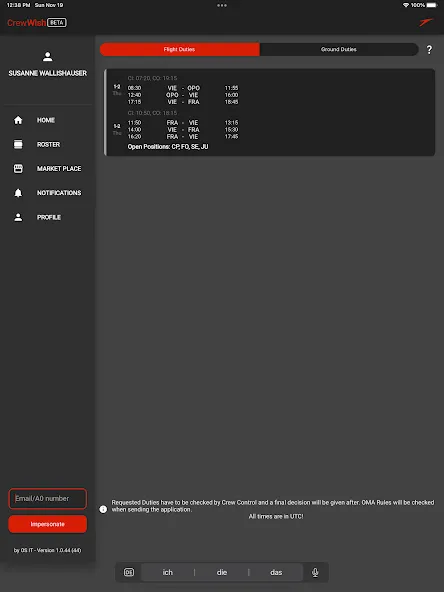
Task: Choose keyboard suggestion 'ich'
Action: [168, 572]
